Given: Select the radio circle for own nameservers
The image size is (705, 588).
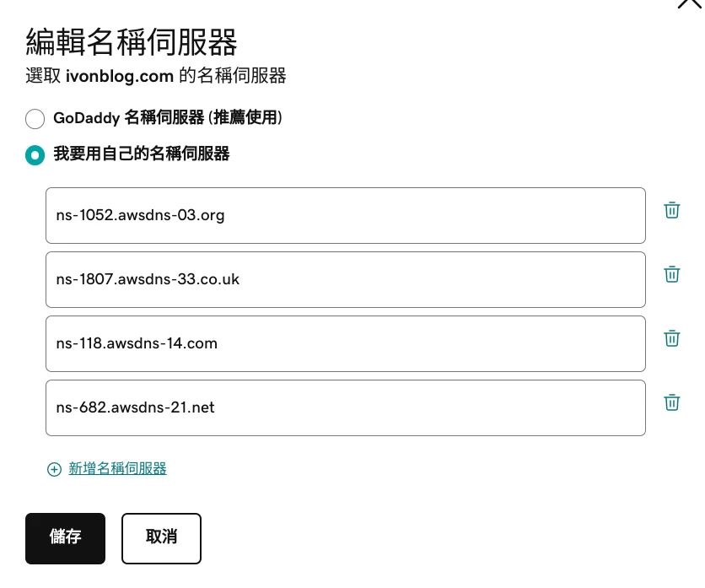Looking at the screenshot, I should click(x=35, y=155).
